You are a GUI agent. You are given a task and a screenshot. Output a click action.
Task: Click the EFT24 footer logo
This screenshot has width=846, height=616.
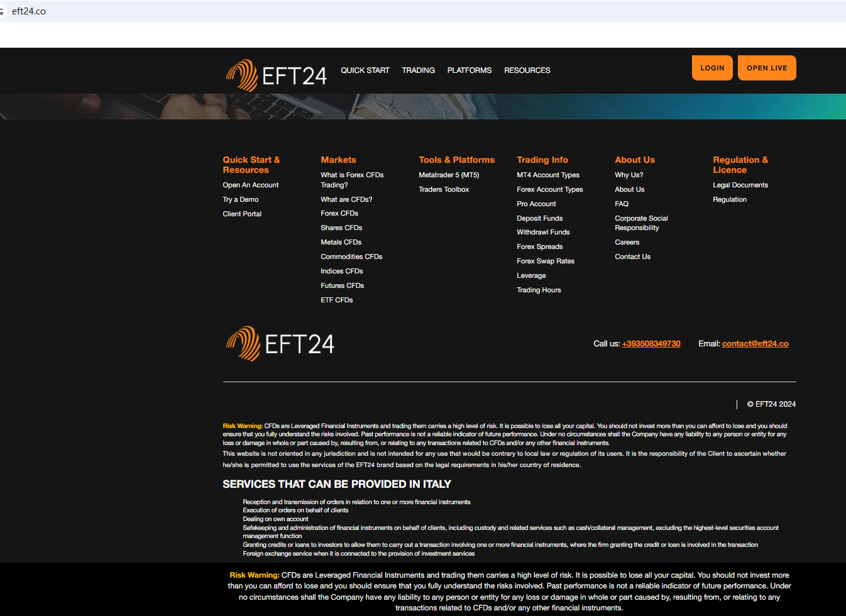tap(280, 344)
